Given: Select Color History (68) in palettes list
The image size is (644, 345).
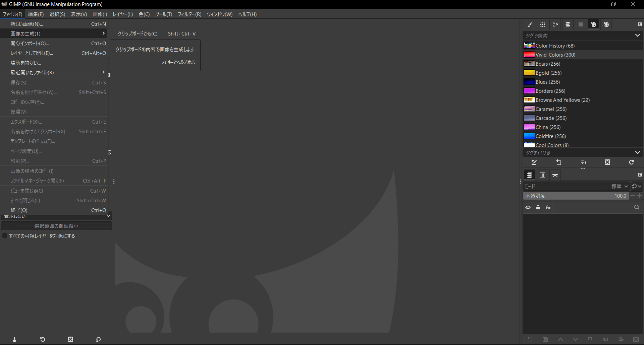Looking at the screenshot, I should click(583, 46).
